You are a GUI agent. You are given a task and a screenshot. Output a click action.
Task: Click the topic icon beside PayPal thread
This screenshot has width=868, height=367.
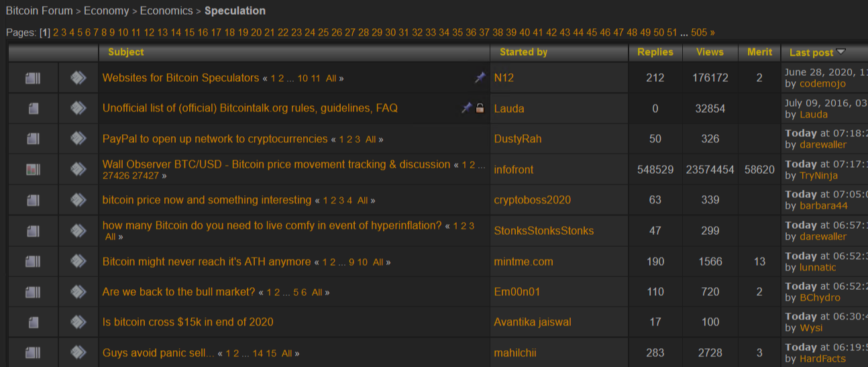point(33,139)
